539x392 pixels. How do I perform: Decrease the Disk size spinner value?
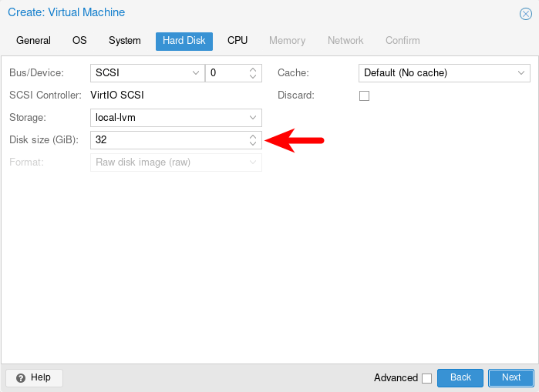(253, 144)
